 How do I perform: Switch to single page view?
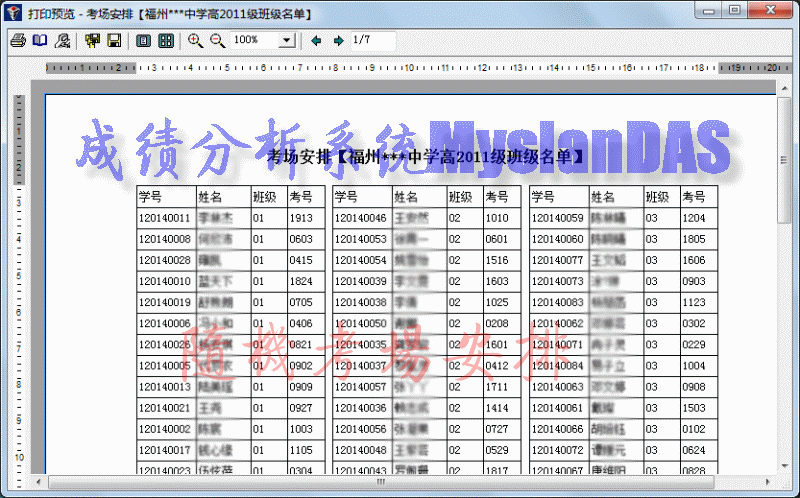point(144,41)
